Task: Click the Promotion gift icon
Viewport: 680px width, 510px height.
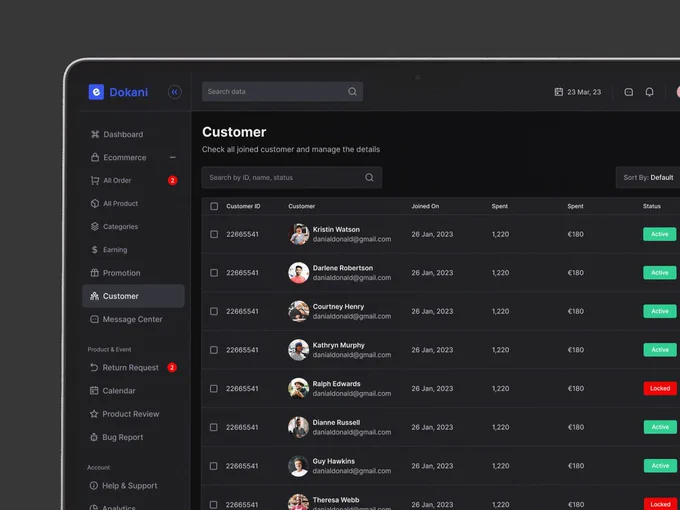Action: coord(95,273)
